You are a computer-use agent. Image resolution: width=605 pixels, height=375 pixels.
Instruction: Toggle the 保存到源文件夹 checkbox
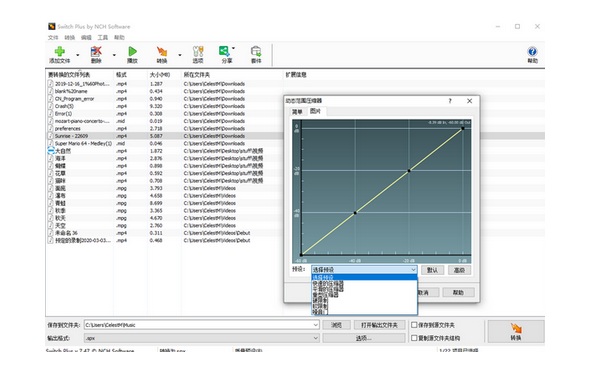(x=414, y=325)
